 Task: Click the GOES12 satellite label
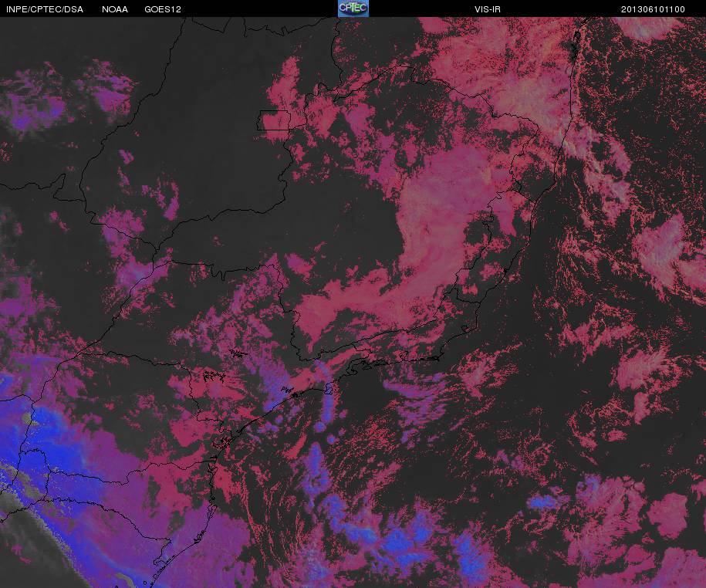[163, 9]
